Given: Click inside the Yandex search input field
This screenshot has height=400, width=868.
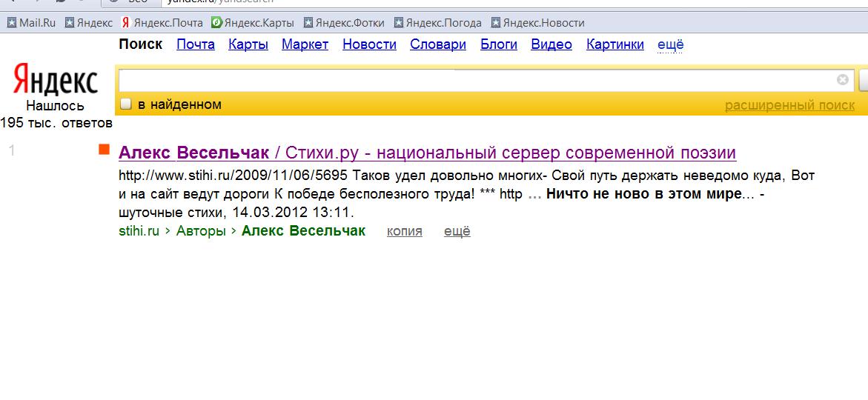Looking at the screenshot, I should [x=474, y=80].
